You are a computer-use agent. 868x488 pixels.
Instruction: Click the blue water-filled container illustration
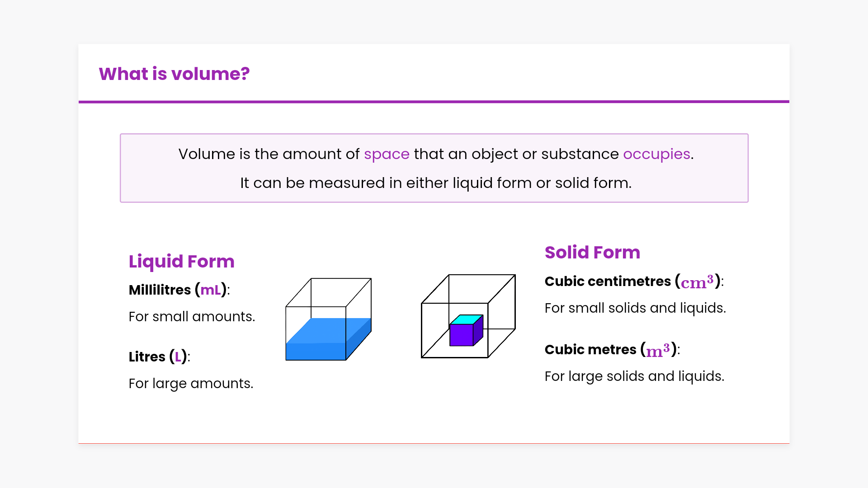tap(328, 339)
